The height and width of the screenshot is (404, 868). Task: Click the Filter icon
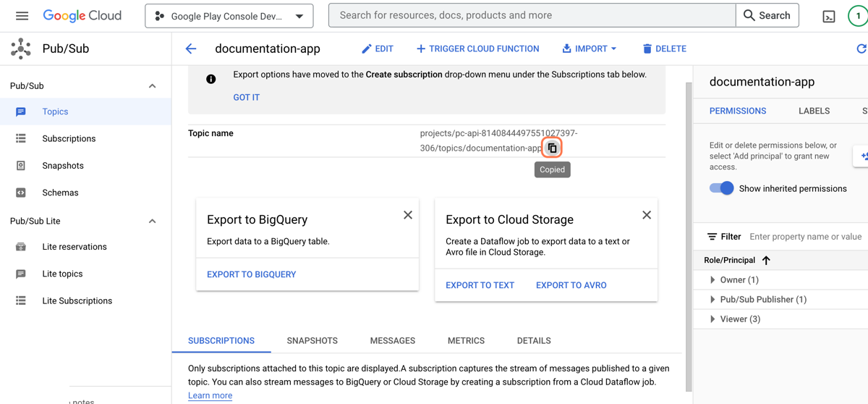[x=712, y=237]
